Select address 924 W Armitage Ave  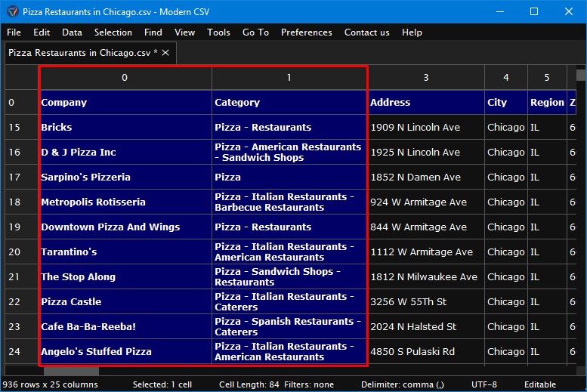(426, 202)
